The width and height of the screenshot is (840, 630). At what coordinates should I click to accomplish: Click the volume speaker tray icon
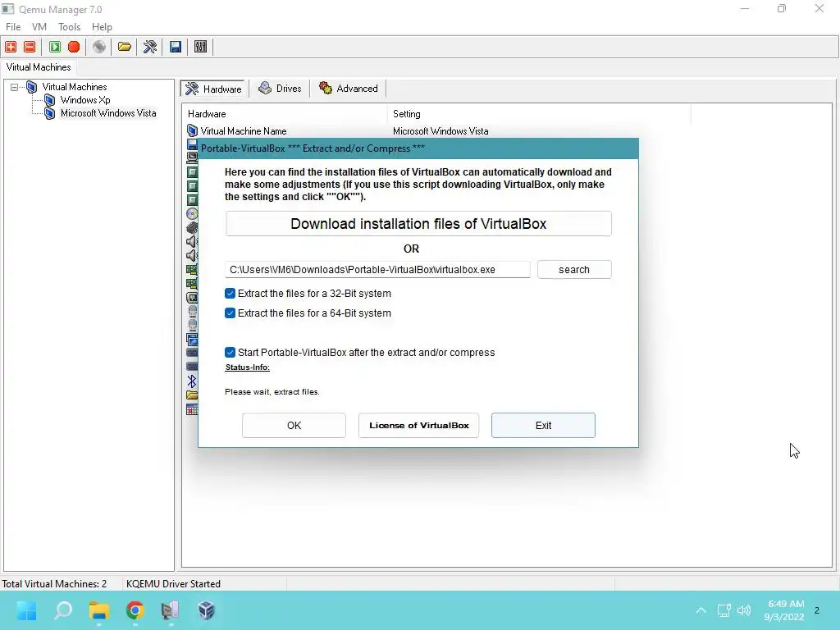[x=744, y=610]
